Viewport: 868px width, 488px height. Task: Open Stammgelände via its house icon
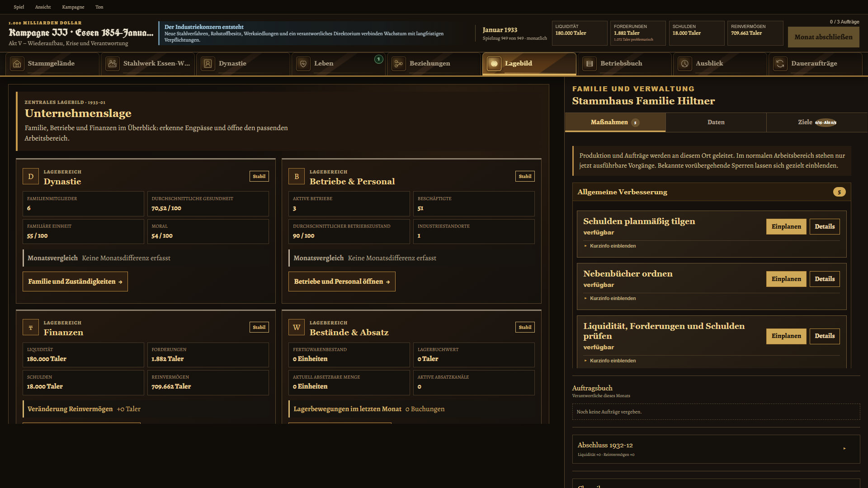[17, 64]
